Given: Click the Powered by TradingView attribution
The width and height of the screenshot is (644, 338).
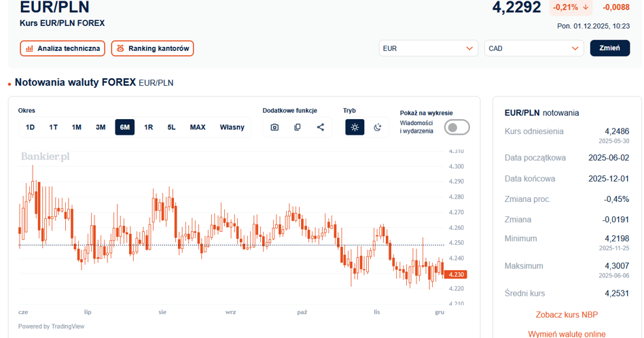Looking at the screenshot, I should click(52, 326).
